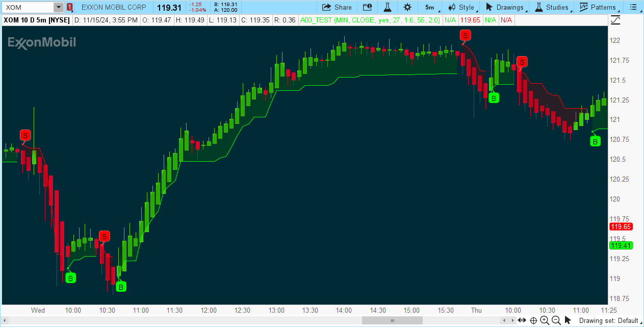The image size is (644, 327).
Task: Click the 122 price axis label
Action: click(615, 40)
